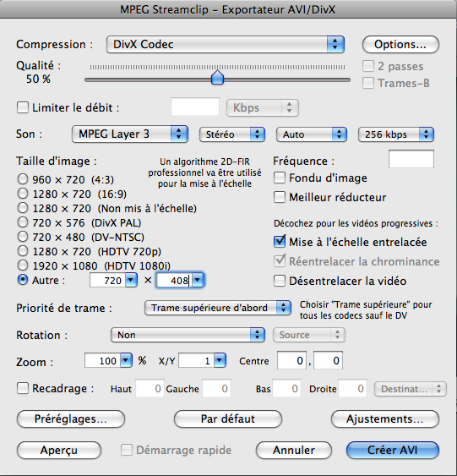Click the first Centre coordinate field

[291, 360]
